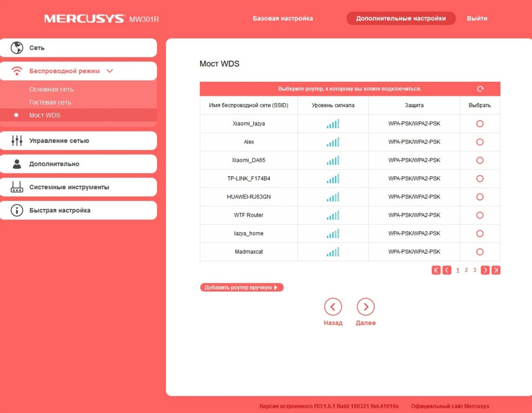Image resolution: width=532 pixels, height=413 pixels.
Task: Click Добавить роутер вручную button
Action: [241, 287]
